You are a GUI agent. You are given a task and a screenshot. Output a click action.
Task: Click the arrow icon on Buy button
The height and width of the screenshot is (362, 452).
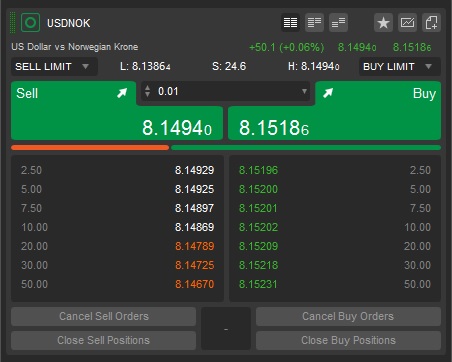(328, 93)
